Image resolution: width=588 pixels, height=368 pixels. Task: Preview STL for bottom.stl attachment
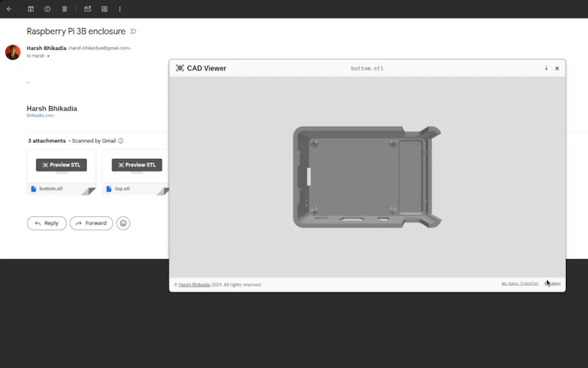61,165
